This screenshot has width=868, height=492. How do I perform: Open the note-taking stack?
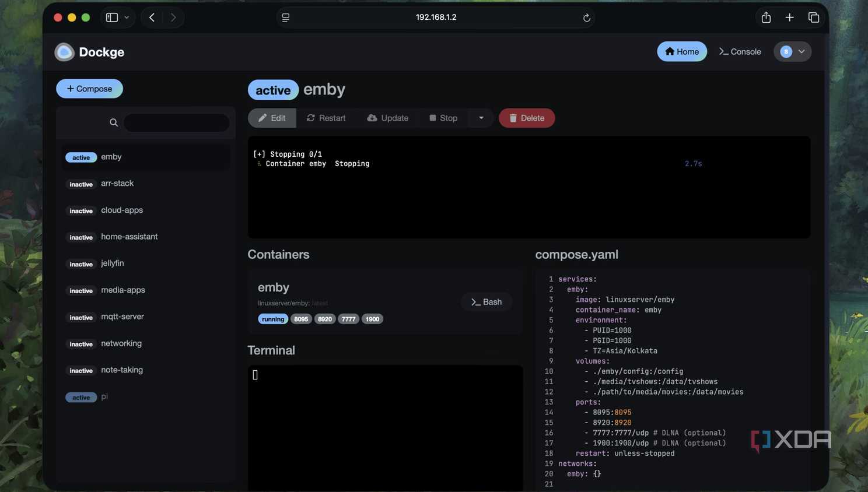(146, 370)
